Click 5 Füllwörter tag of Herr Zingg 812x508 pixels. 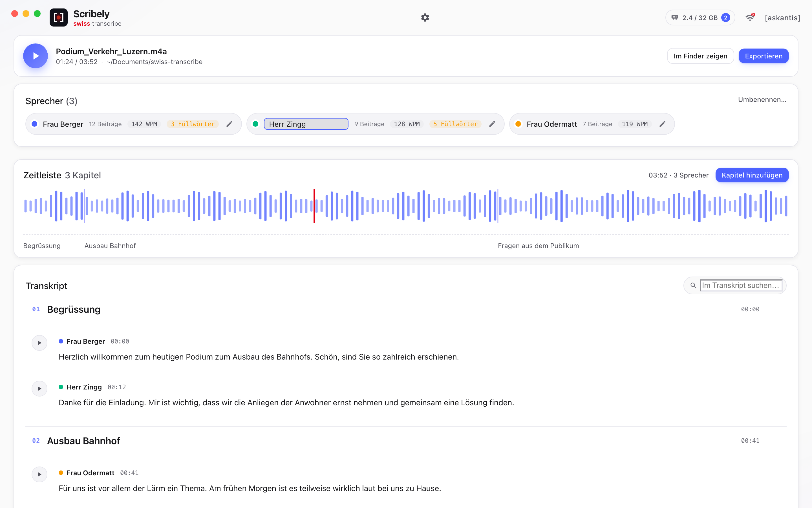click(455, 124)
